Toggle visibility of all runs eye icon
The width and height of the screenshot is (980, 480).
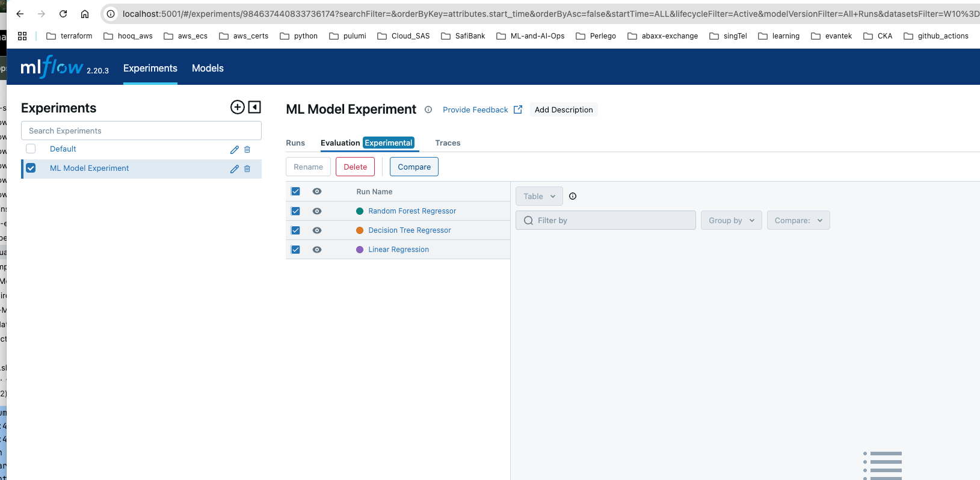point(317,191)
